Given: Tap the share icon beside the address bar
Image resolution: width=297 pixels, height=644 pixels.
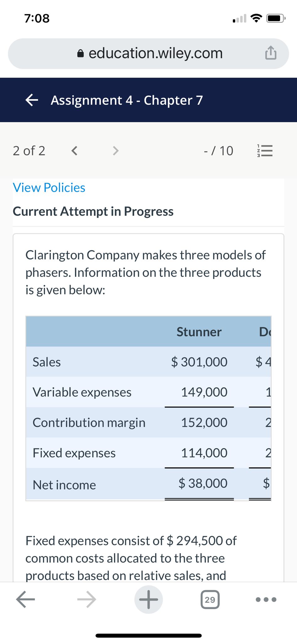Looking at the screenshot, I should tap(271, 53).
